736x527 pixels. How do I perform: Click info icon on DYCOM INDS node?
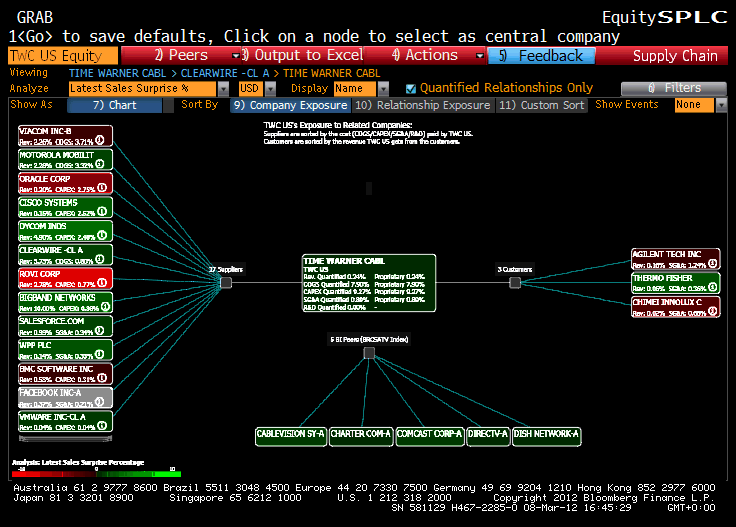pos(102,235)
